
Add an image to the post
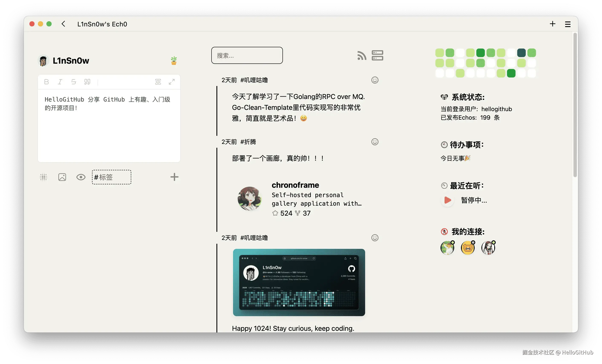[x=62, y=177]
